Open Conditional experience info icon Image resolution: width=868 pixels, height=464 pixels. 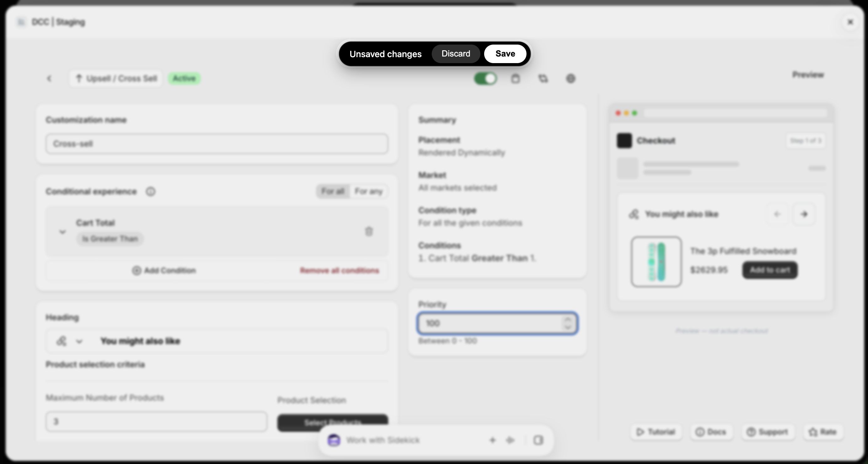pyautogui.click(x=150, y=192)
